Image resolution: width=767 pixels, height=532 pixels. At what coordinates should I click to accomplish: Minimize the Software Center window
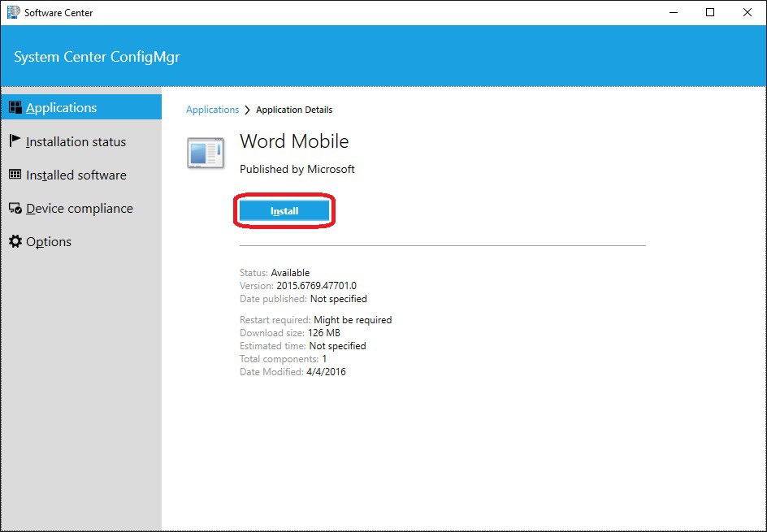pyautogui.click(x=674, y=13)
